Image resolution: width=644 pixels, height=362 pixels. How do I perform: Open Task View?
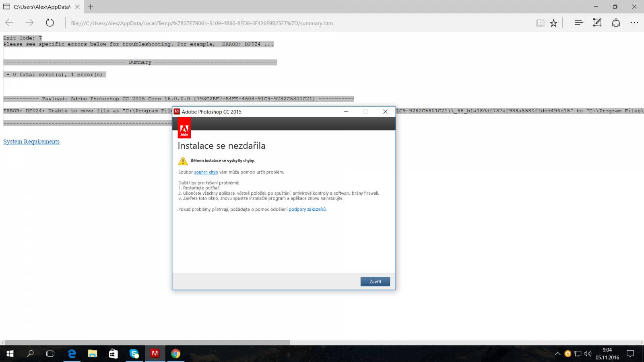coord(50,354)
